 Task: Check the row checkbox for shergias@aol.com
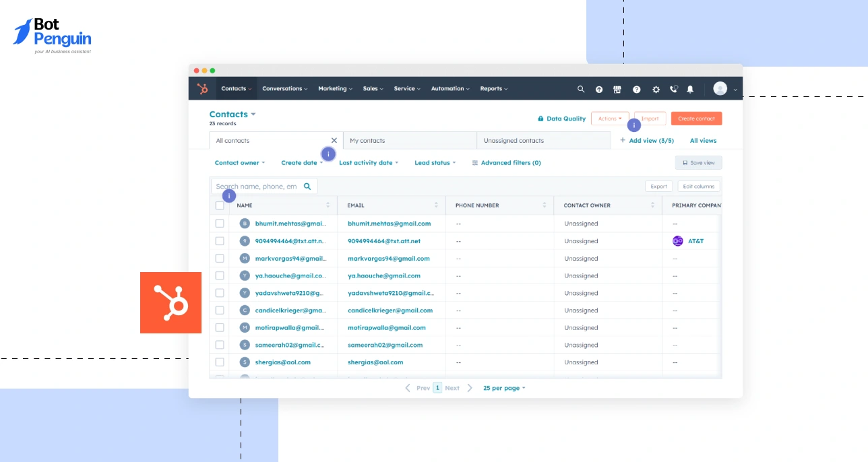click(x=220, y=362)
